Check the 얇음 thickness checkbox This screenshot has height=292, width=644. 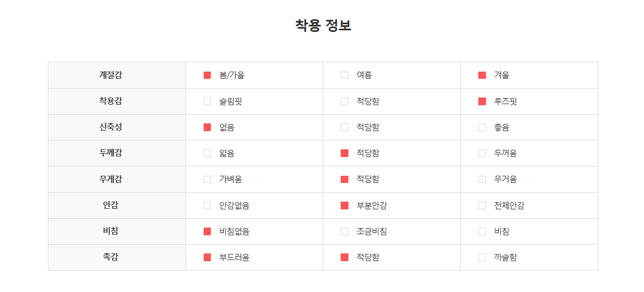tap(208, 153)
